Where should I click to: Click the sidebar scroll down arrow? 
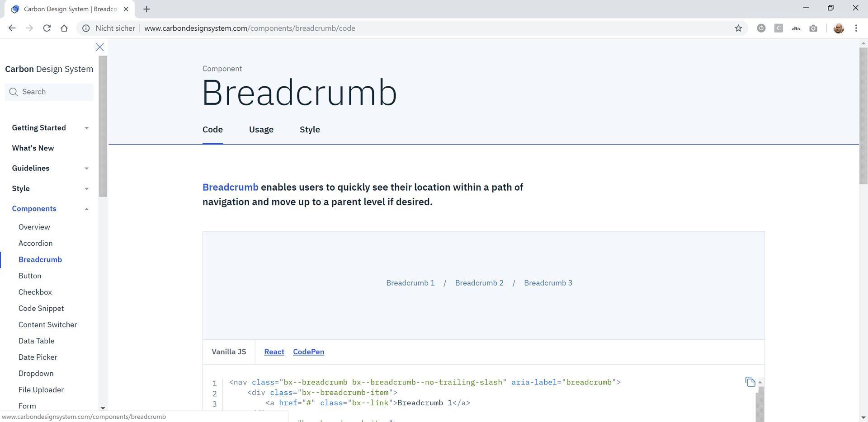coord(103,408)
